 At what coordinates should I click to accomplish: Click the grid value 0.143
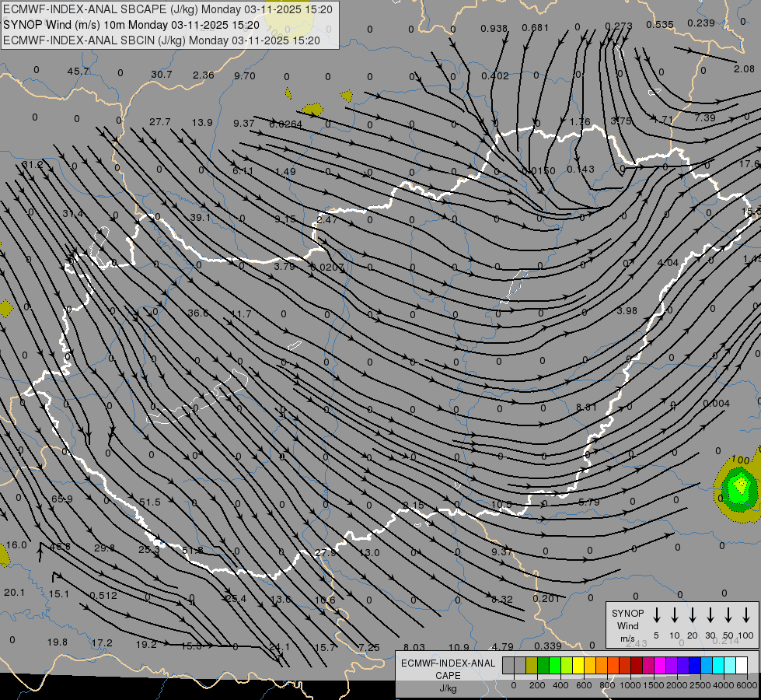(x=581, y=169)
